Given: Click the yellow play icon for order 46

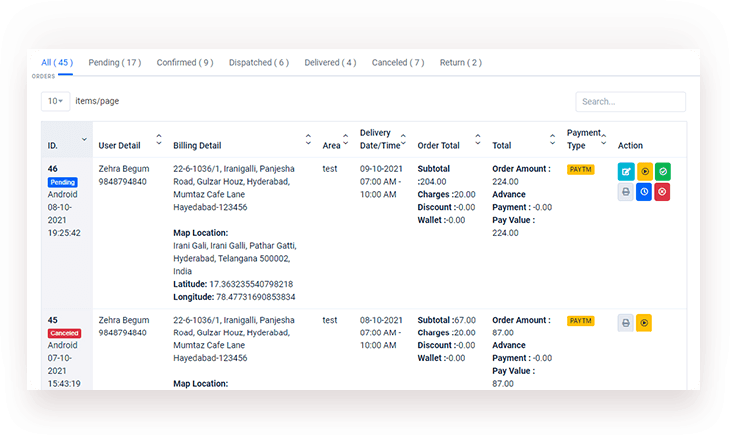Looking at the screenshot, I should click(644, 171).
